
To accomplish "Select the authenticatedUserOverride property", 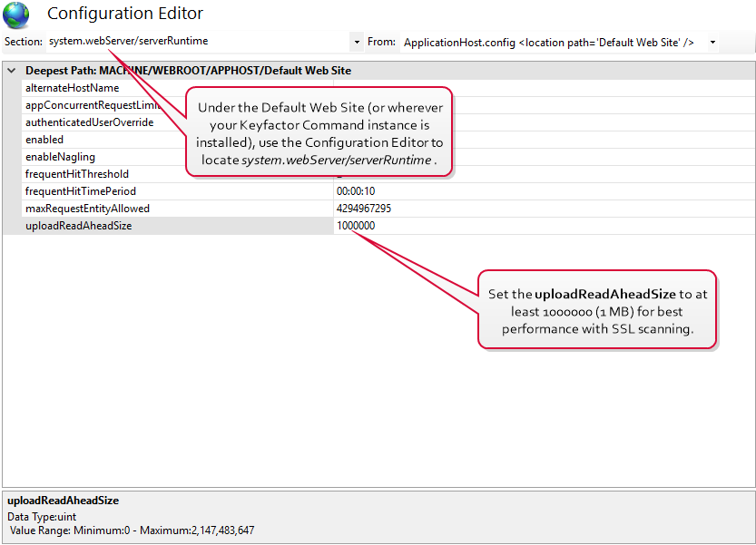I will click(89, 122).
